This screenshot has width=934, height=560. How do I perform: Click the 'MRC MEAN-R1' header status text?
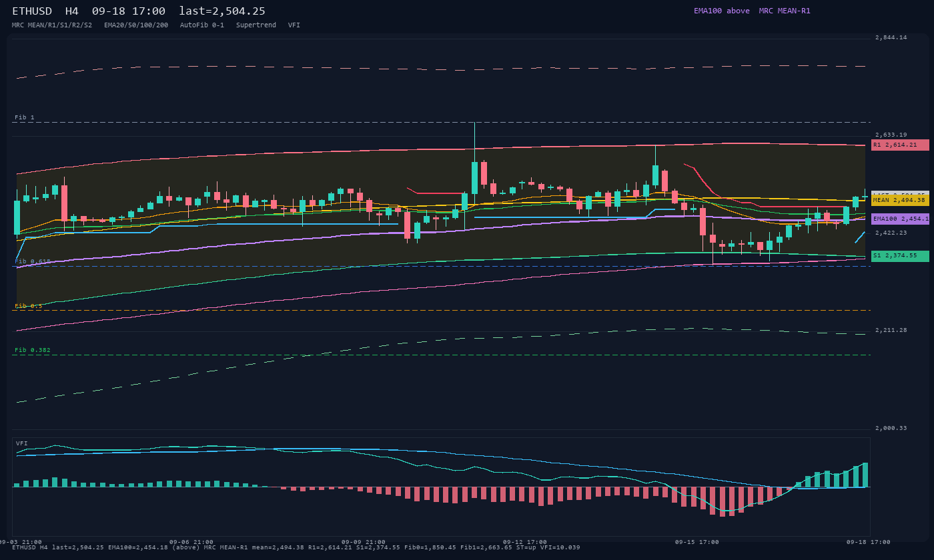click(x=785, y=11)
